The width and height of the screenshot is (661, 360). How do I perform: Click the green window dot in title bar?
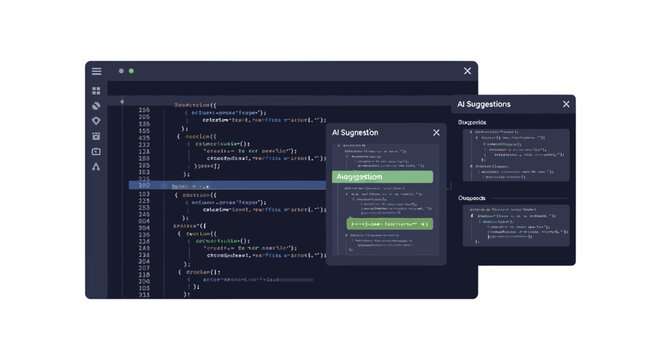132,71
